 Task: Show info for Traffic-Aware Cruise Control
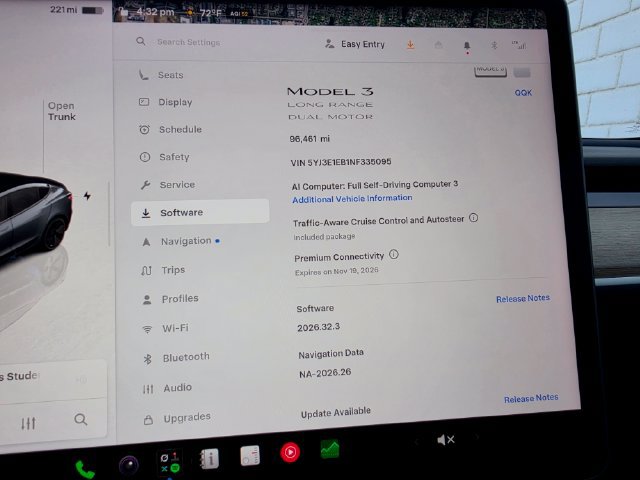click(473, 218)
